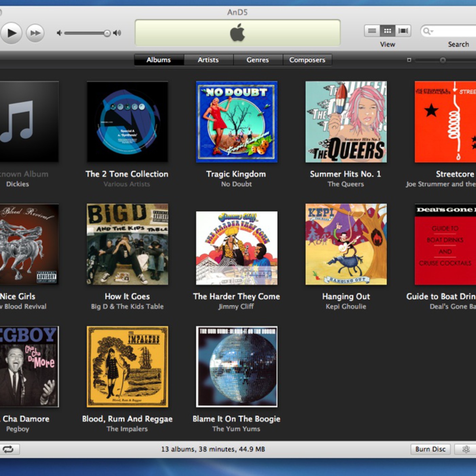Open Blame It On The Boogie album
This screenshot has height=476, width=476.
point(237,367)
